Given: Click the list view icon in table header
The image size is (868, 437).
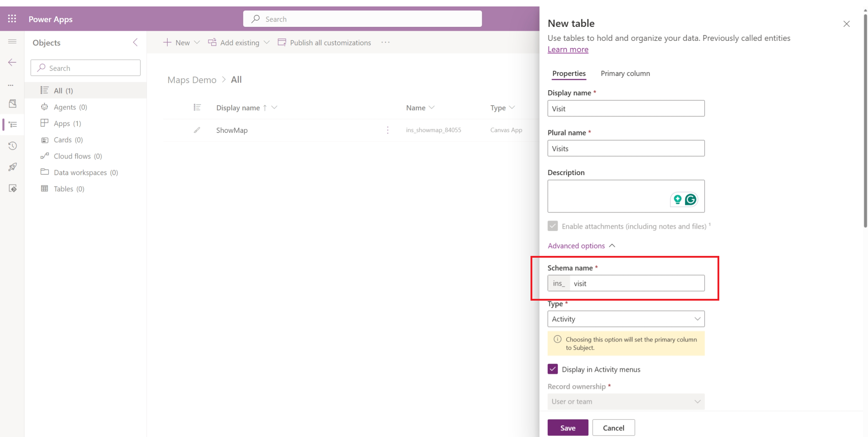Looking at the screenshot, I should 197,107.
